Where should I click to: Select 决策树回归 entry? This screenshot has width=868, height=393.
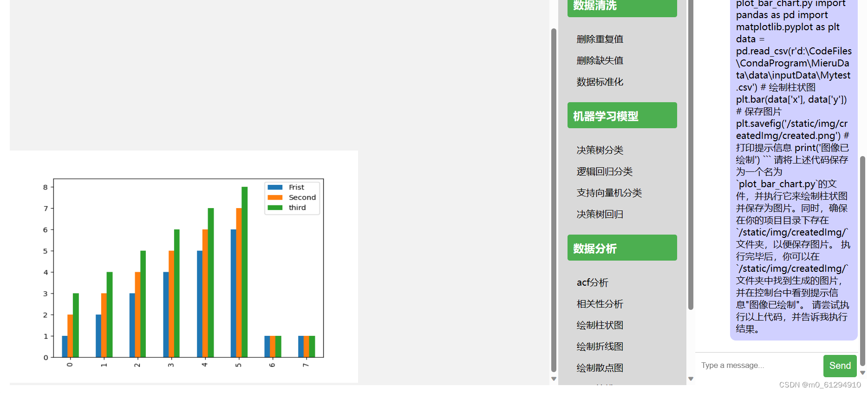click(x=600, y=215)
